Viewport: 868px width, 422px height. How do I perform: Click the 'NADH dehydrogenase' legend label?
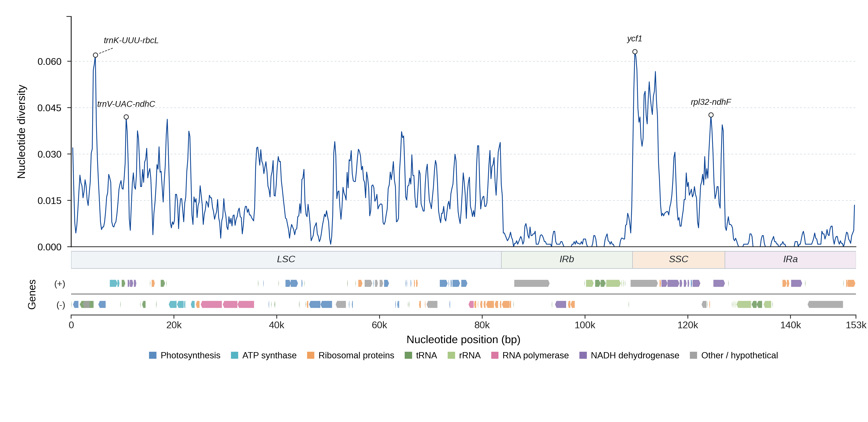(x=635, y=355)
